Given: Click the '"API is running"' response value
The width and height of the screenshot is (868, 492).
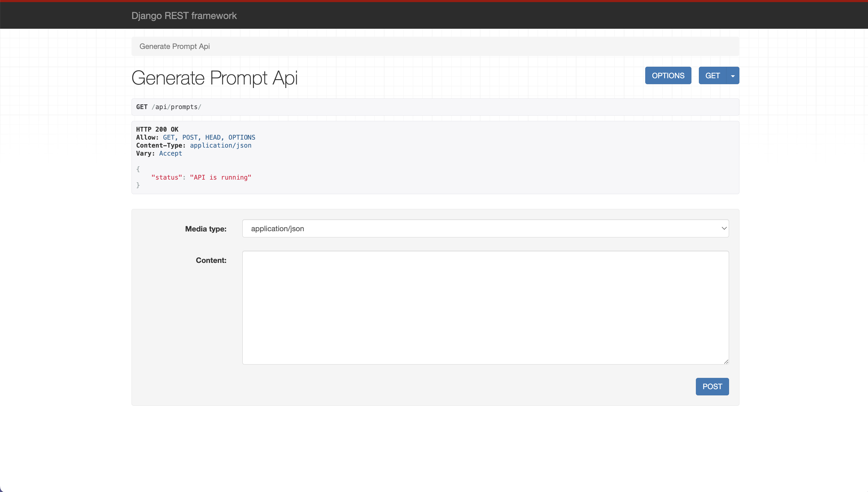Looking at the screenshot, I should click(x=220, y=178).
